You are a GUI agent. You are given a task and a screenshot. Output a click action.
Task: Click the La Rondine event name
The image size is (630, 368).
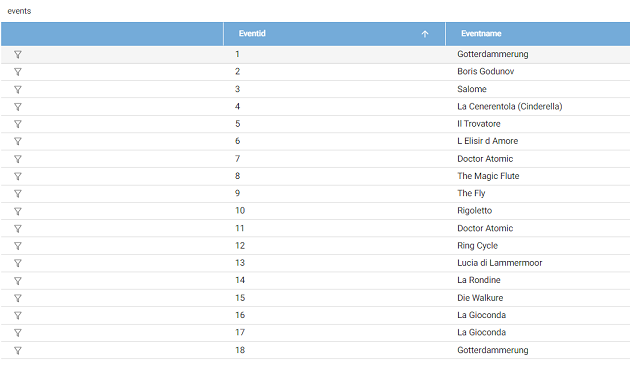[479, 280]
